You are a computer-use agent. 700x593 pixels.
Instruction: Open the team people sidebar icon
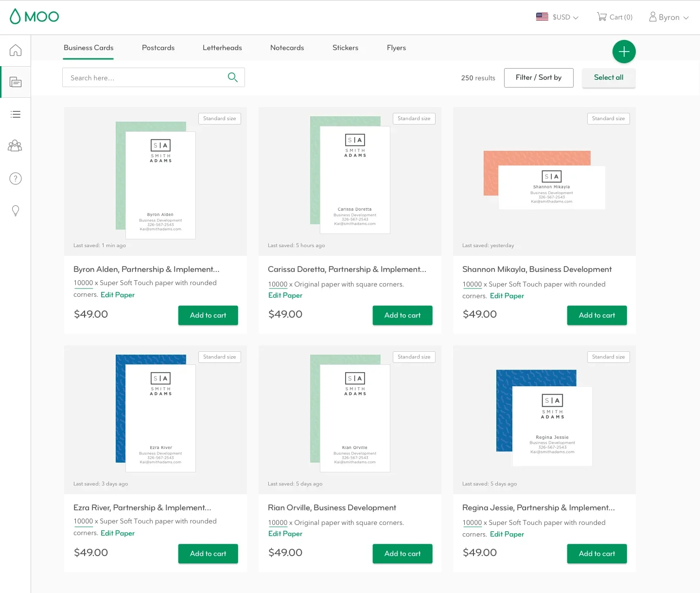pyautogui.click(x=15, y=146)
